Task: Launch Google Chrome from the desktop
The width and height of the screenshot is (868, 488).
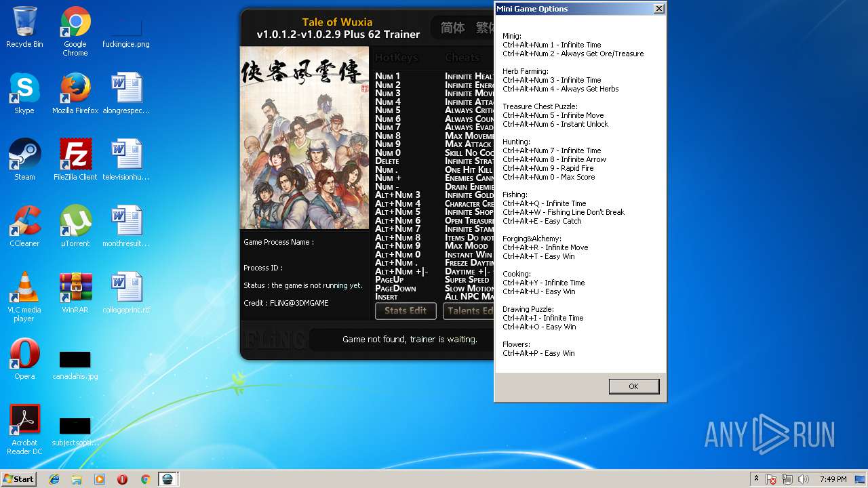Action: [x=75, y=31]
